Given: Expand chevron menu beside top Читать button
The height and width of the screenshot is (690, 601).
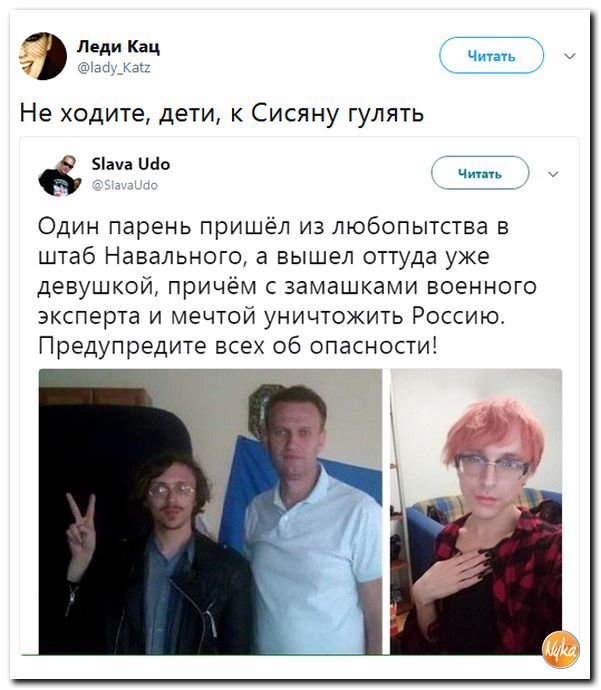Looking at the screenshot, I should pyautogui.click(x=570, y=56).
